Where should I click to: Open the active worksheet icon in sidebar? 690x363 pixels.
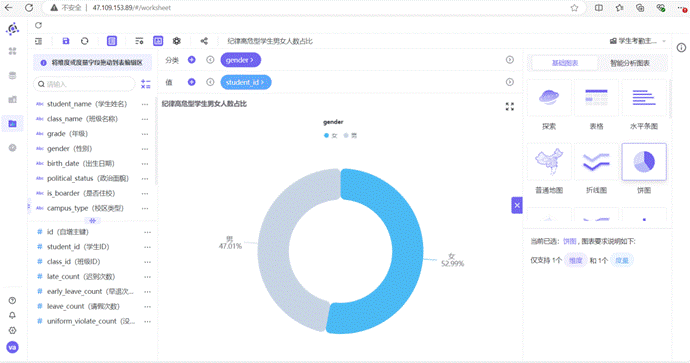(12, 124)
